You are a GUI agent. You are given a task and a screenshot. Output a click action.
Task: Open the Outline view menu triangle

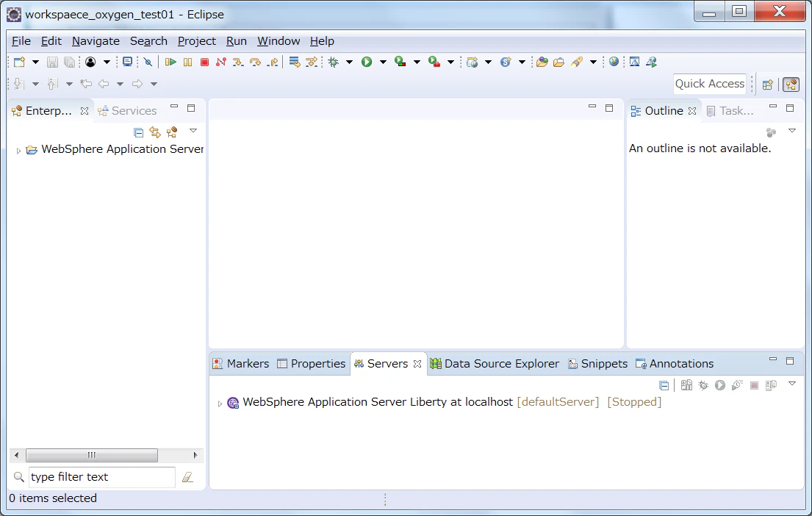pyautogui.click(x=792, y=131)
